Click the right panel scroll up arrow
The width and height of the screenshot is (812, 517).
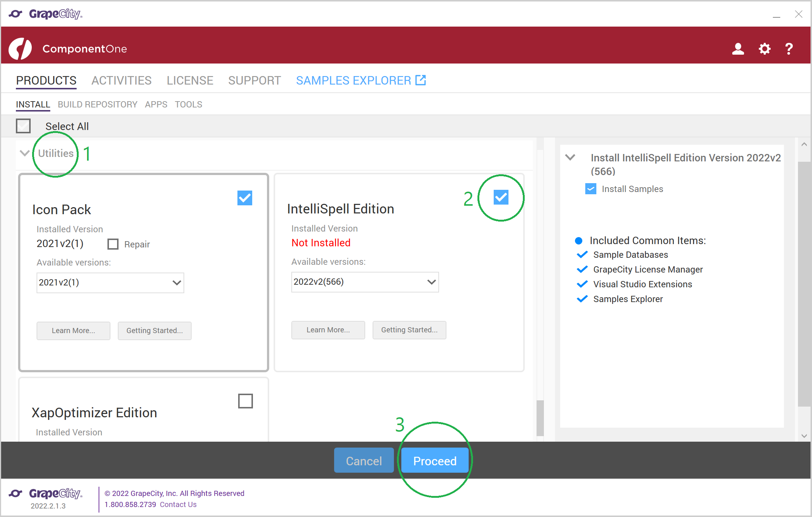click(804, 144)
